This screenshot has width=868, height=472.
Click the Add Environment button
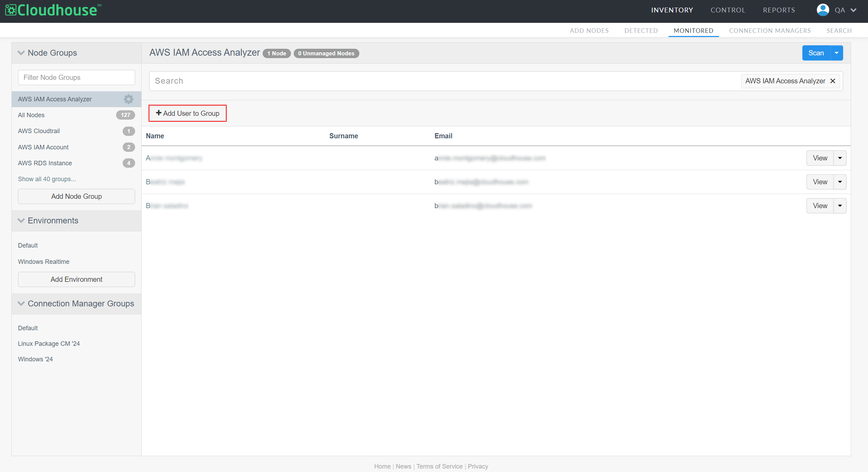pos(76,279)
